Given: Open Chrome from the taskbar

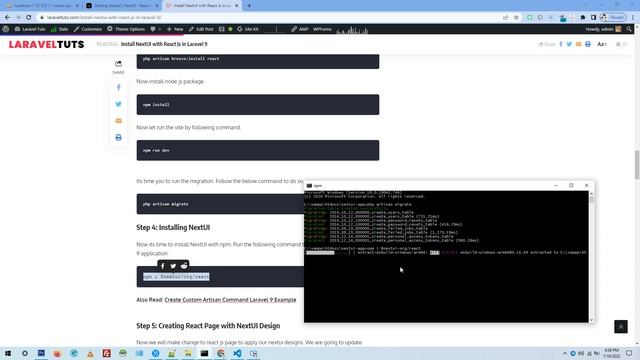Looking at the screenshot, I should 221,353.
